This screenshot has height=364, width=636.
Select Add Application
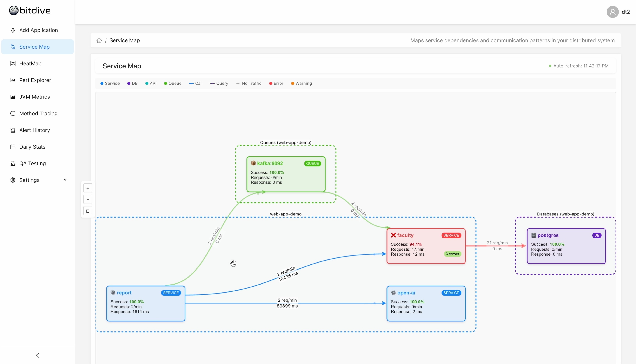(38, 30)
